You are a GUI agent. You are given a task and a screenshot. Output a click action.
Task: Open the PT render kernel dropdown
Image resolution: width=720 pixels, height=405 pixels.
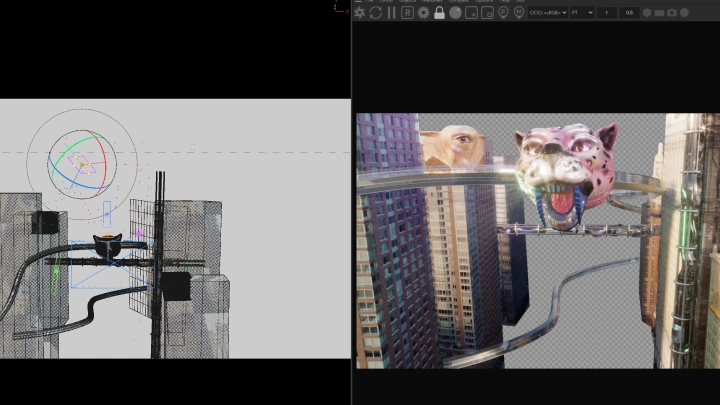coord(582,13)
